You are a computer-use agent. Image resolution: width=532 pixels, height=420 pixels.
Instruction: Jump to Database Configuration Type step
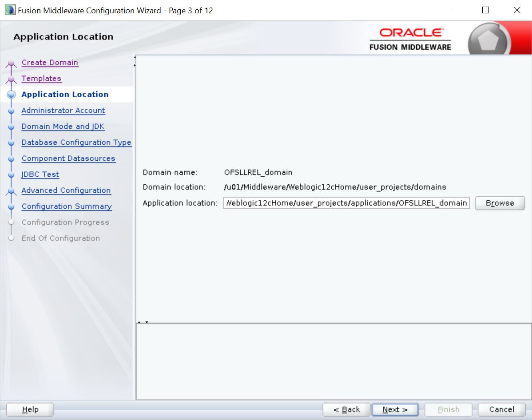coord(77,143)
